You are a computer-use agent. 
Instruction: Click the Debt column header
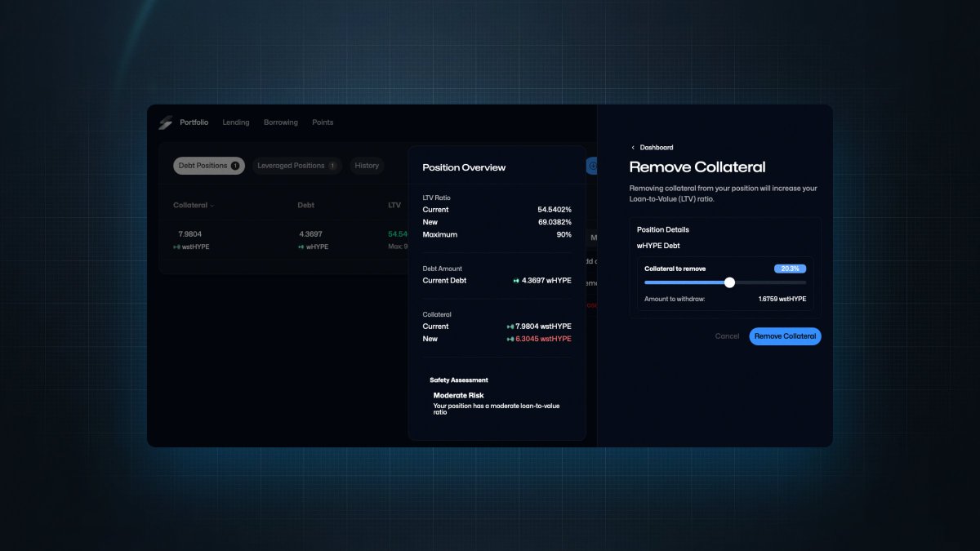(305, 206)
